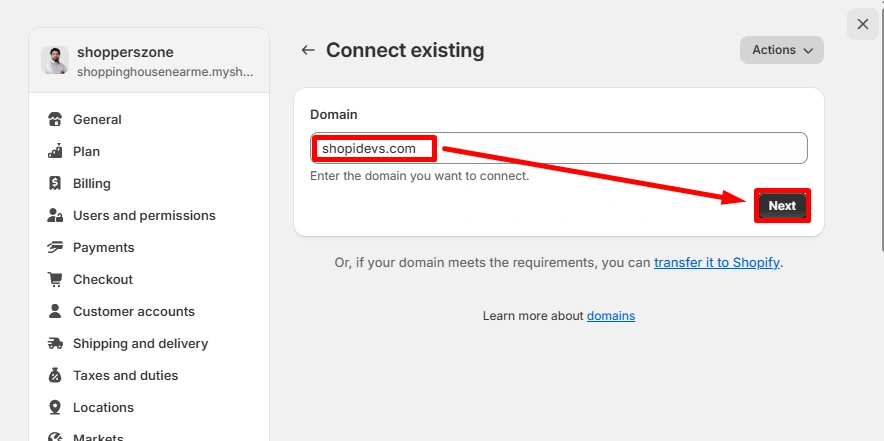The width and height of the screenshot is (884, 441).
Task: Click the Connect existing heading
Action: (x=405, y=50)
